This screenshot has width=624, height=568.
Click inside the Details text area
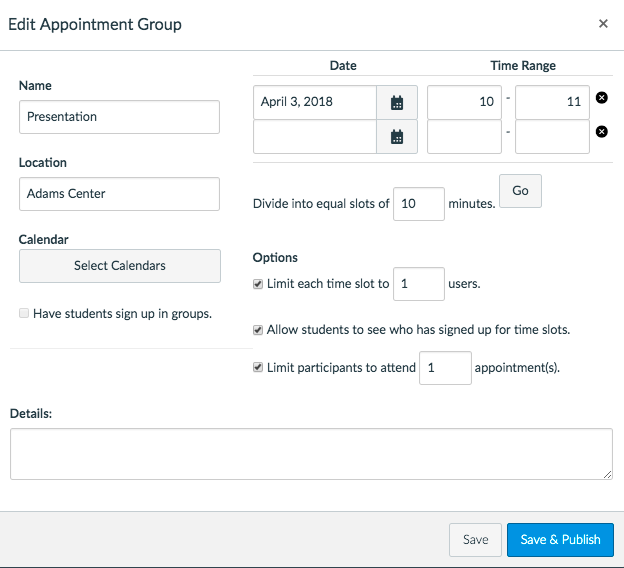coord(311,454)
